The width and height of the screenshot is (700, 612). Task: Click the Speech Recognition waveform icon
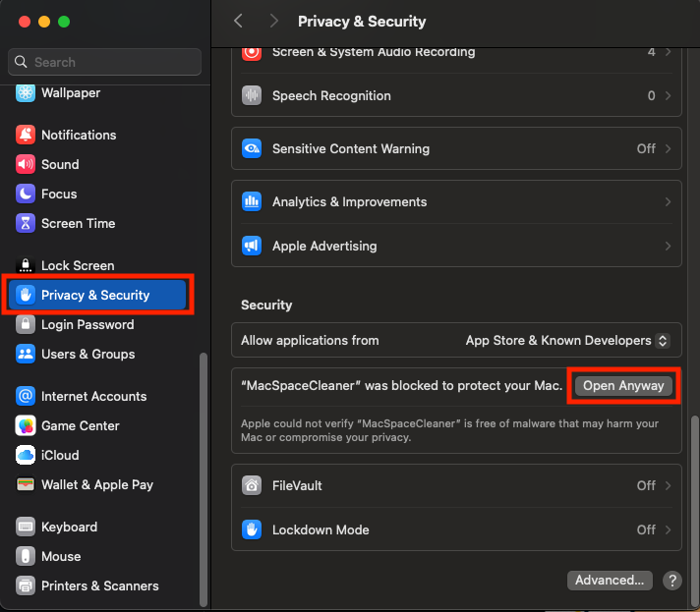coord(252,95)
